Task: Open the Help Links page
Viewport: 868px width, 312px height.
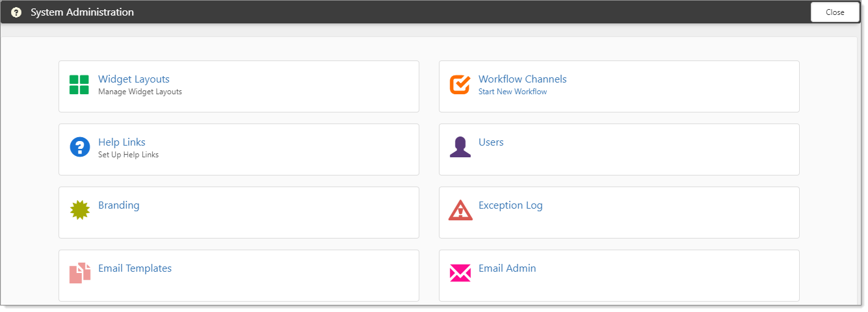Action: pyautogui.click(x=122, y=142)
